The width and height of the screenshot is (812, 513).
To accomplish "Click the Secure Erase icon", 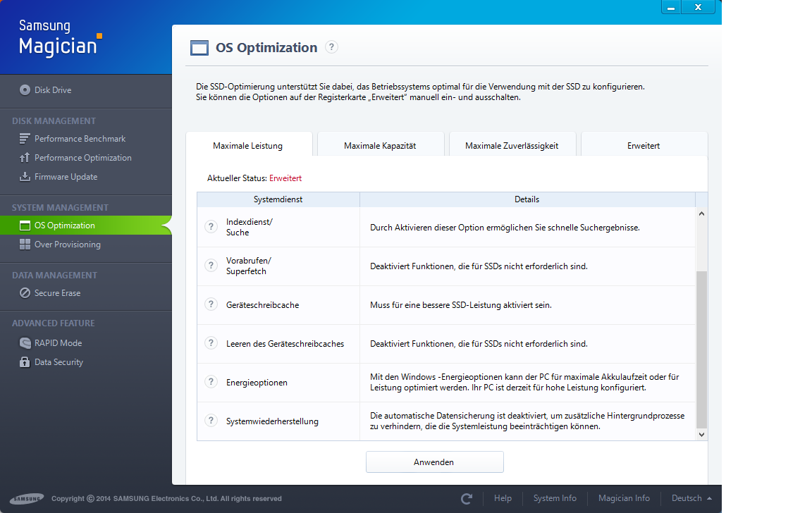I will [25, 293].
